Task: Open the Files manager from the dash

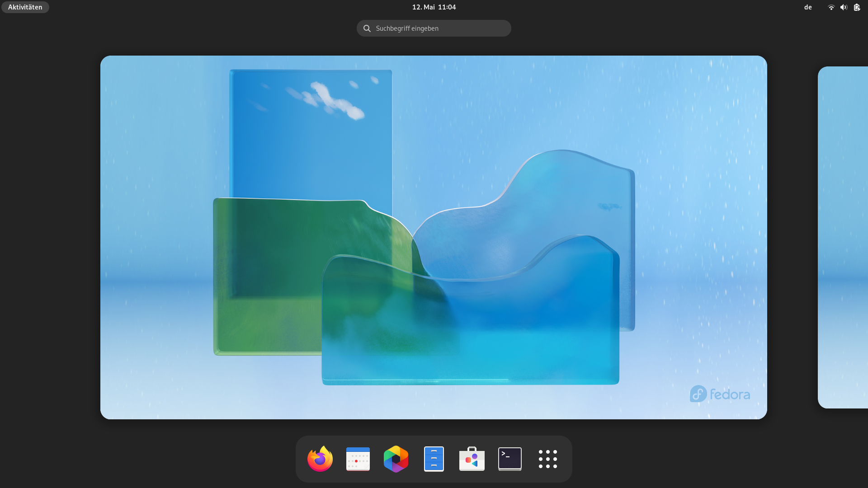Action: [434, 459]
